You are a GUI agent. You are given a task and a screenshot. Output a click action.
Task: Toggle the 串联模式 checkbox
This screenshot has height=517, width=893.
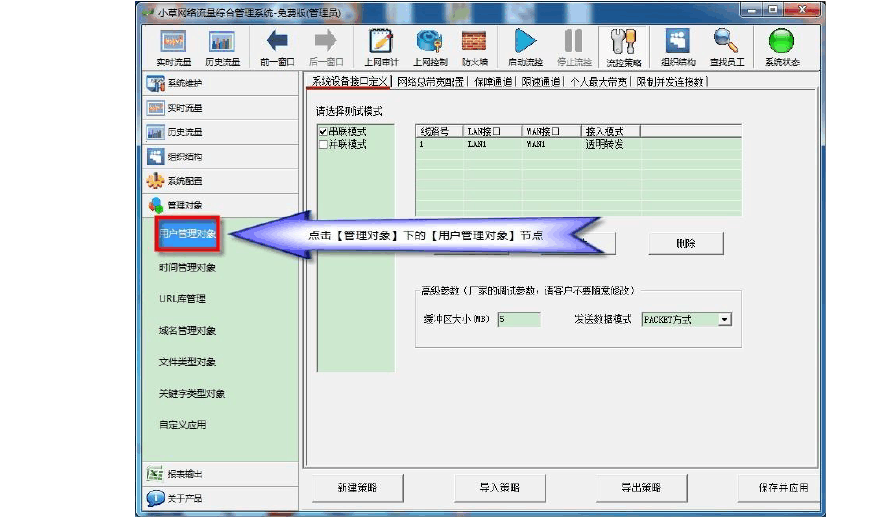[323, 132]
